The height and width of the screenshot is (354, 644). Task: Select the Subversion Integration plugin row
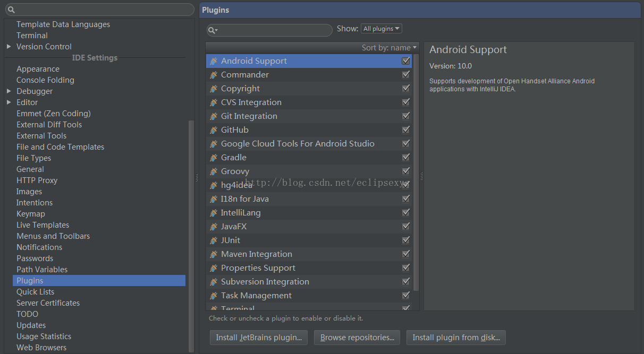(x=309, y=282)
